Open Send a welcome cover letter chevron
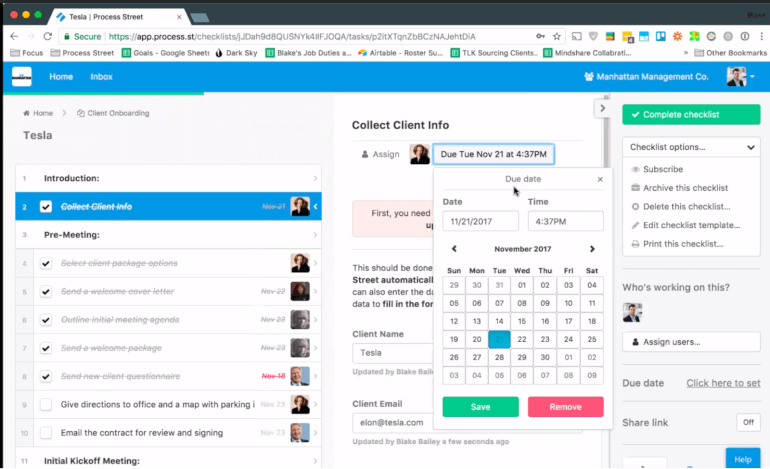The height and width of the screenshot is (469, 770). 315,292
